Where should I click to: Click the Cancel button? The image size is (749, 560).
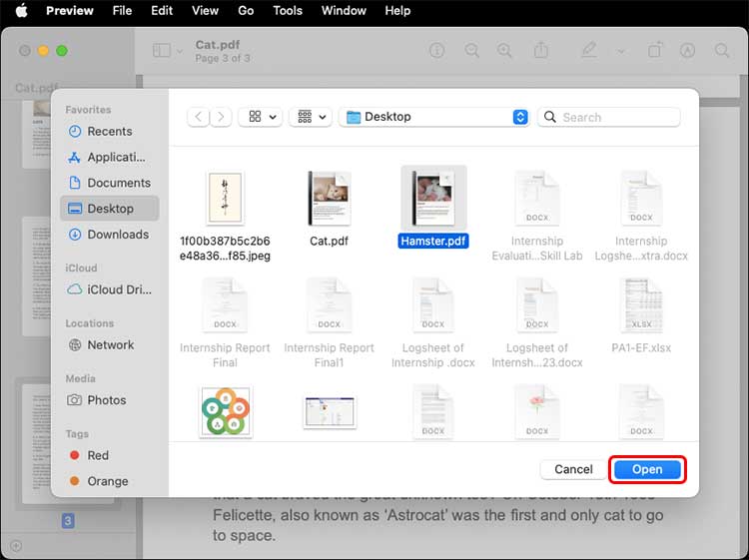(x=573, y=469)
